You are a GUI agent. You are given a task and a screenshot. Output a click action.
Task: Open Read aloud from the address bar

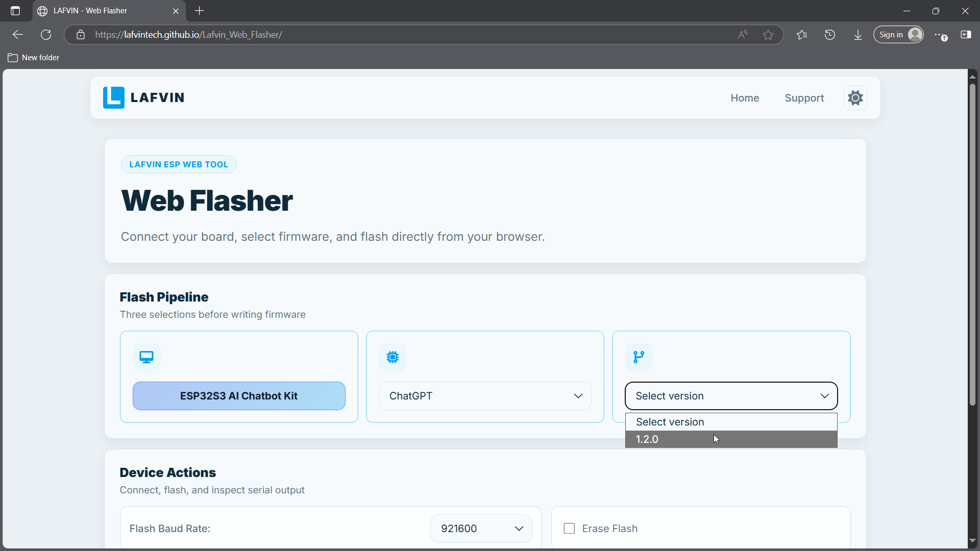(743, 35)
